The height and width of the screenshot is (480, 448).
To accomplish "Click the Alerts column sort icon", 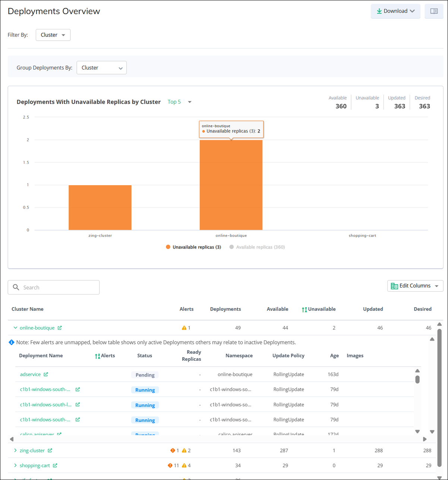I will [x=98, y=356].
